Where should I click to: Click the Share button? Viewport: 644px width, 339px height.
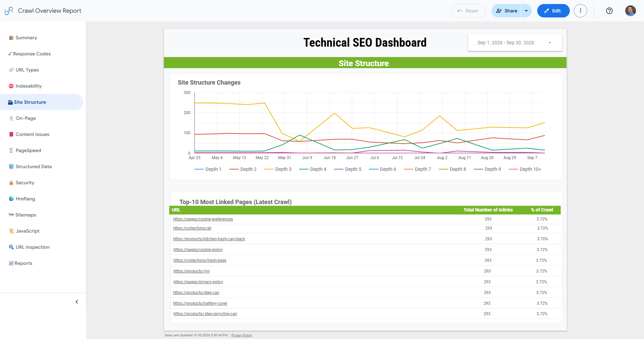click(x=506, y=11)
